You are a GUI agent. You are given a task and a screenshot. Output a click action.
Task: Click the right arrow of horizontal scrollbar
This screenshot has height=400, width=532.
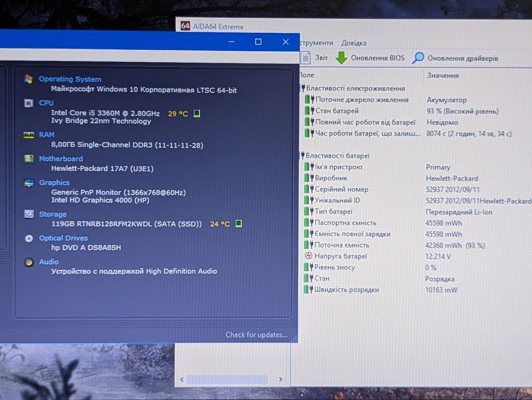click(x=281, y=379)
